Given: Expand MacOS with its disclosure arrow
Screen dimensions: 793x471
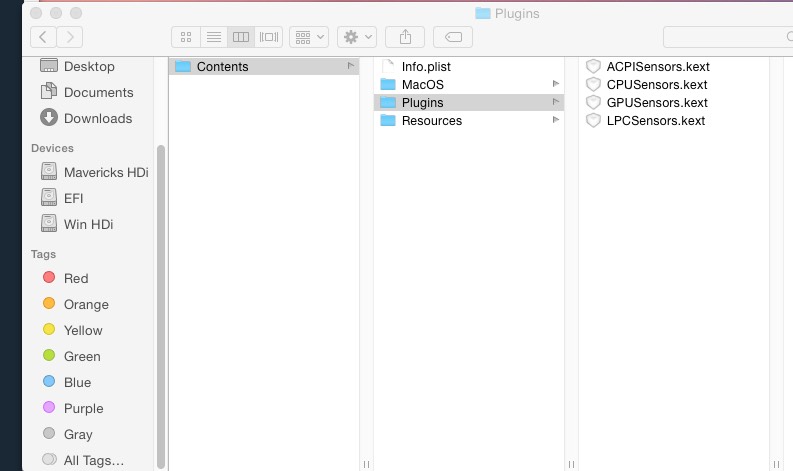Looking at the screenshot, I should click(555, 84).
